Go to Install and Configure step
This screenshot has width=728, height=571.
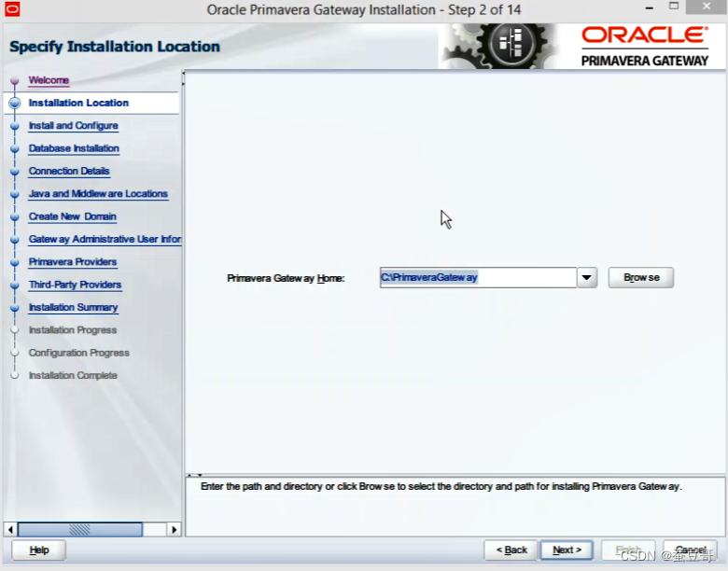74,125
